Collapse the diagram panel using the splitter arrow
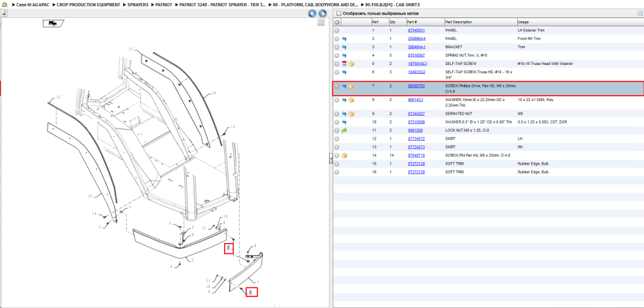The height and width of the screenshot is (308, 644). tap(330, 159)
